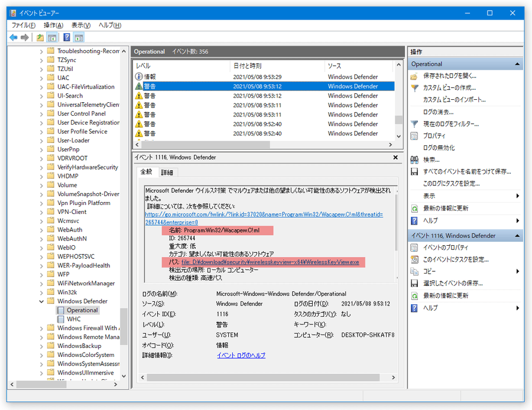Viewport: 532px width, 410px height.
Task: Click the custom view creation funnel icon
Action: point(414,88)
